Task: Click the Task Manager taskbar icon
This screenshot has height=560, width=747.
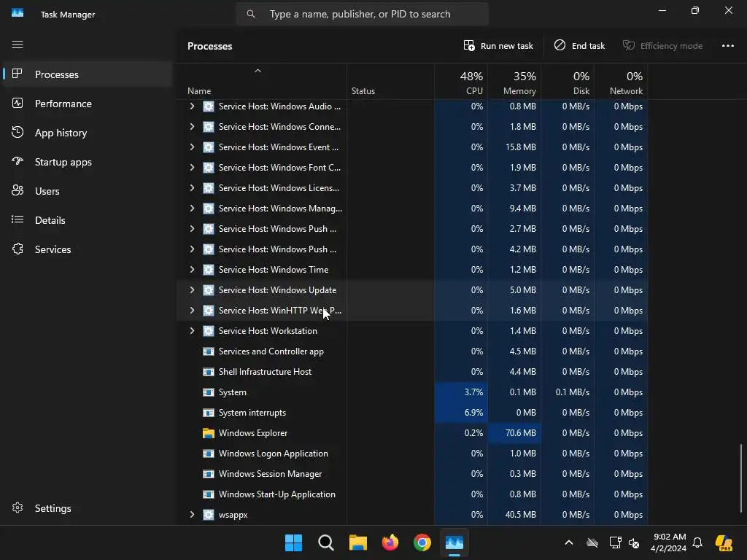Action: tap(454, 542)
